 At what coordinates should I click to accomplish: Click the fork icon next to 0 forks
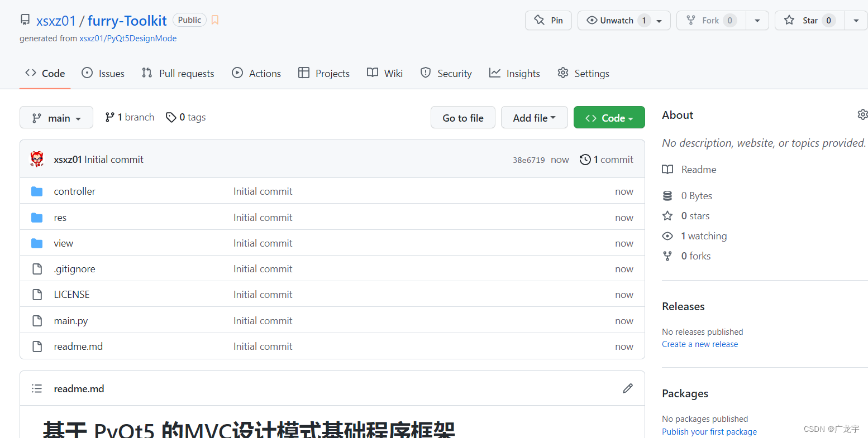[667, 256]
